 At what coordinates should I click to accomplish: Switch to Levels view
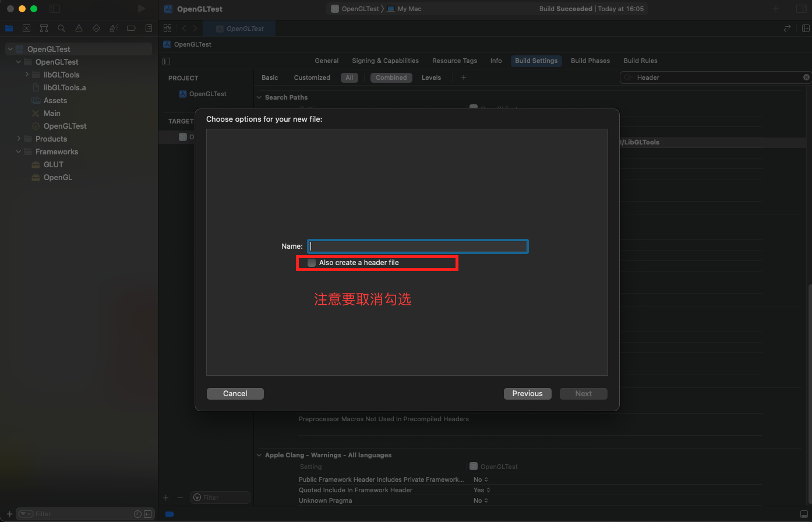pos(432,77)
